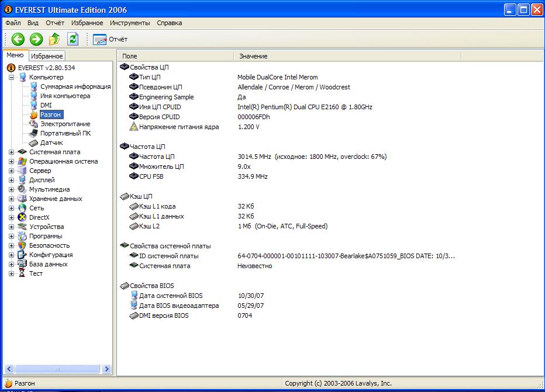
Task: Select the Разгон flame icon in tree
Action: pos(34,115)
